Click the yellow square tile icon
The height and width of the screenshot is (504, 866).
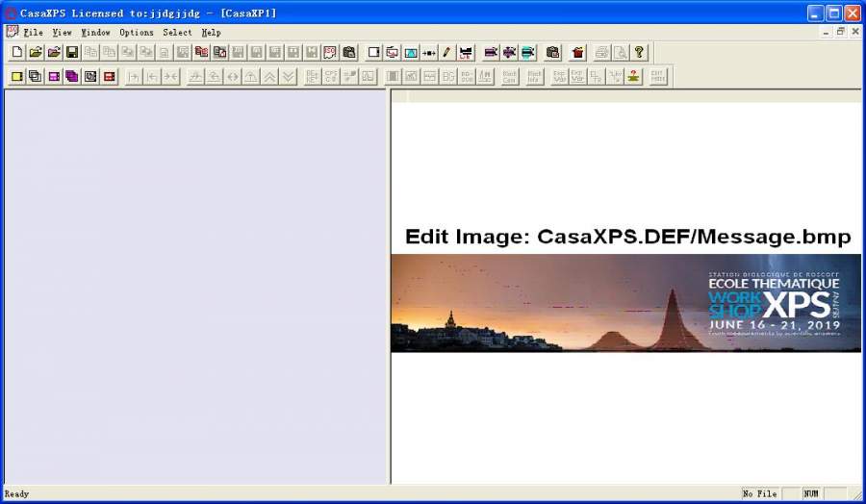coord(17,76)
